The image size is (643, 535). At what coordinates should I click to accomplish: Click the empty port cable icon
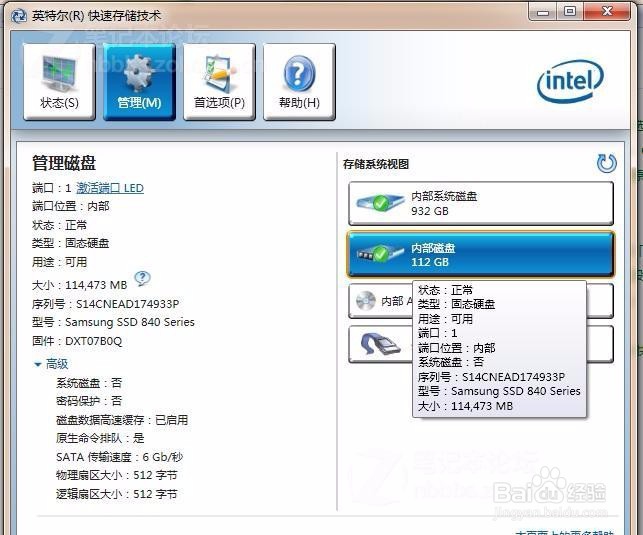(380, 344)
